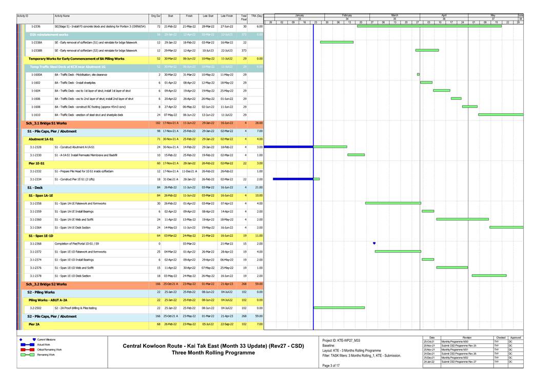Screen dimensions: 555x392
Task: Select the green Gantt bar for 1-2336
Action: tap(429, 26)
